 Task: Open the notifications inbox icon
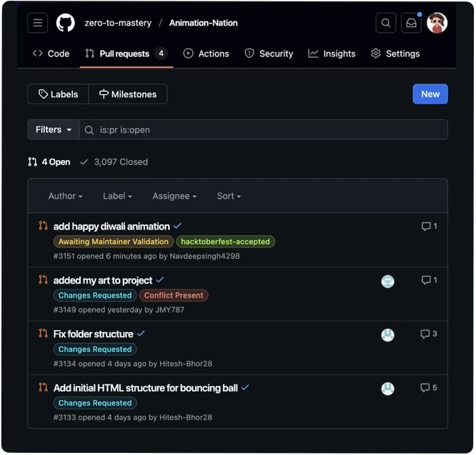(x=411, y=23)
